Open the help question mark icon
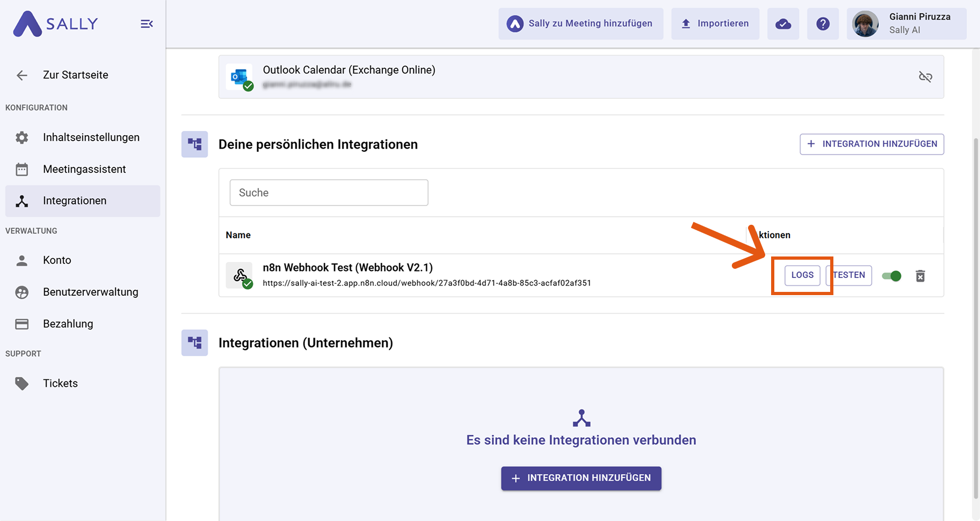980x521 pixels. [x=823, y=24]
